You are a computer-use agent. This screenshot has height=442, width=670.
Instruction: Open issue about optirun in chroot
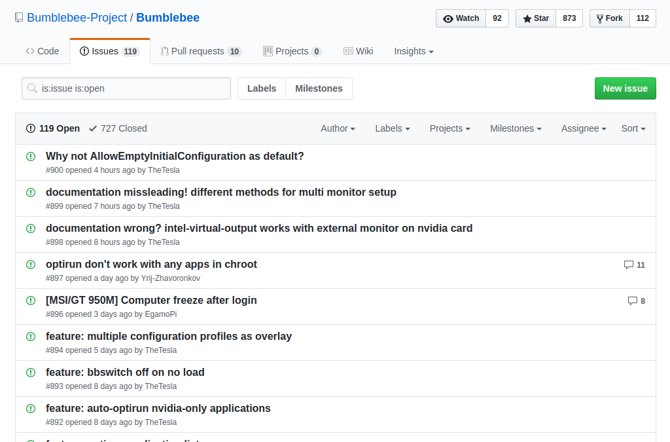click(151, 265)
